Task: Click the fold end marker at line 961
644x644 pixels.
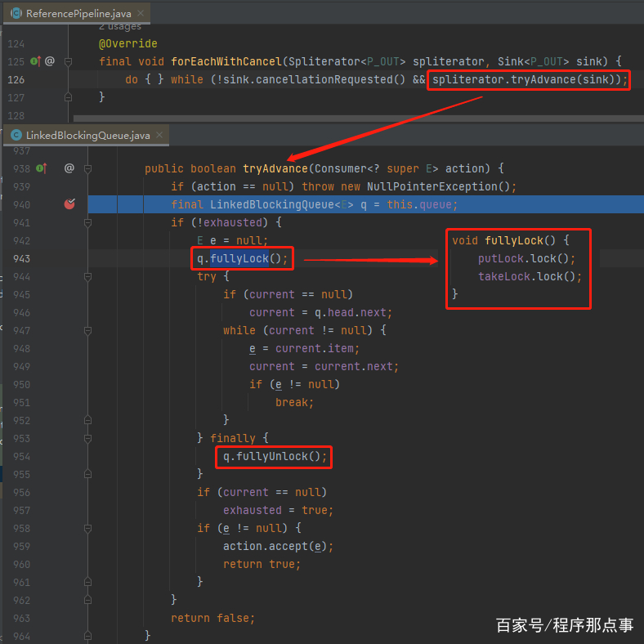Action: point(87,582)
